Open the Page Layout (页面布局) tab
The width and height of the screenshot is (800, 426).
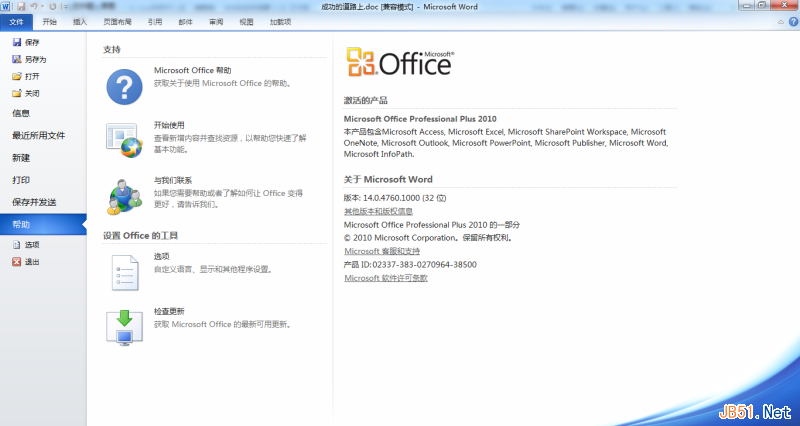pos(117,22)
